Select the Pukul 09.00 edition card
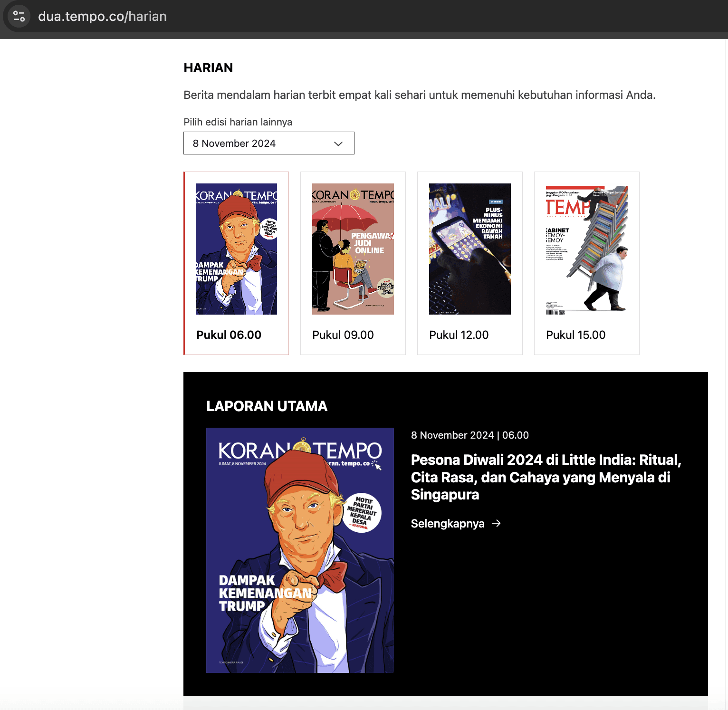 tap(353, 263)
